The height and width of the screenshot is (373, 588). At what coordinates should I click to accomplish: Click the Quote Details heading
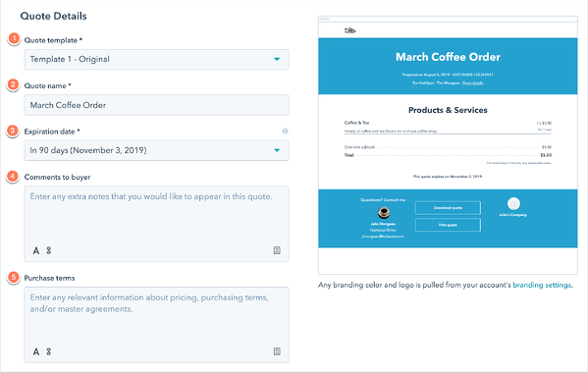(54, 16)
